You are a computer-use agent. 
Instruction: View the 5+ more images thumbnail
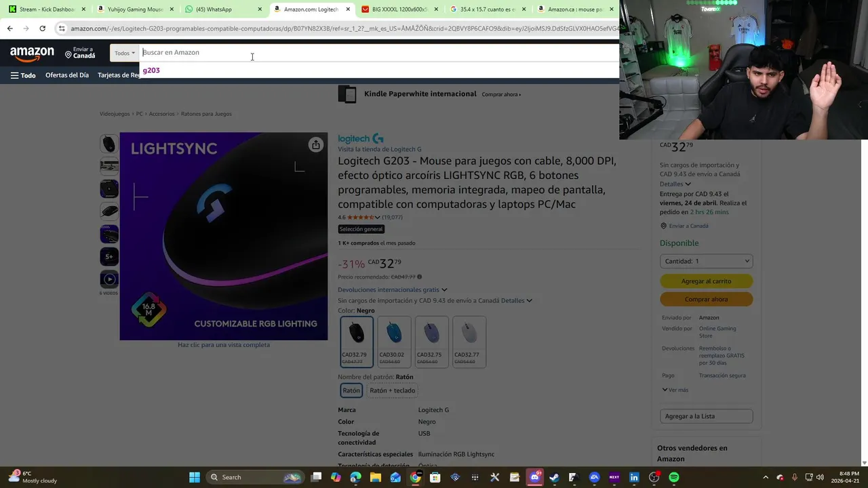click(109, 256)
